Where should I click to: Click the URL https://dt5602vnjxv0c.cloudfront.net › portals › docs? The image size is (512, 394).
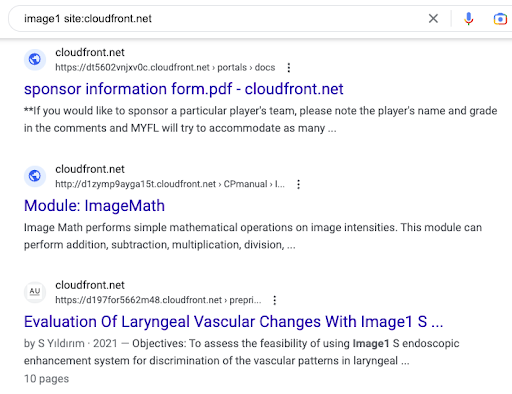pos(165,67)
